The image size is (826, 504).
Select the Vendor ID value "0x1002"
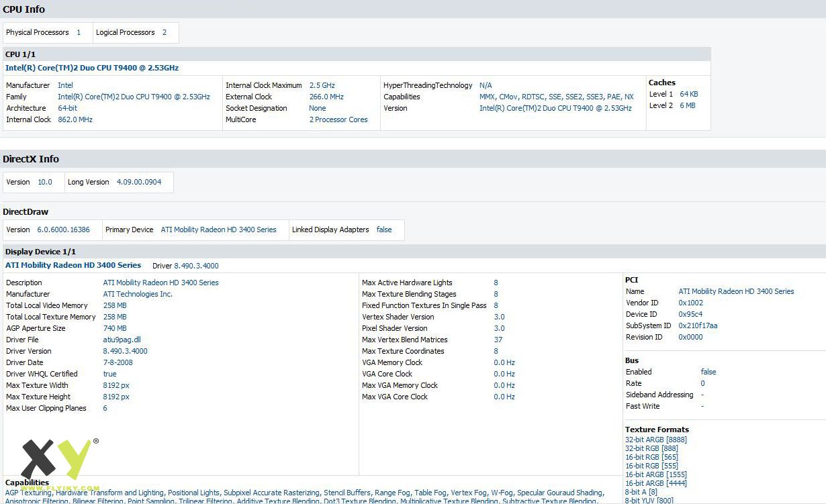point(691,303)
